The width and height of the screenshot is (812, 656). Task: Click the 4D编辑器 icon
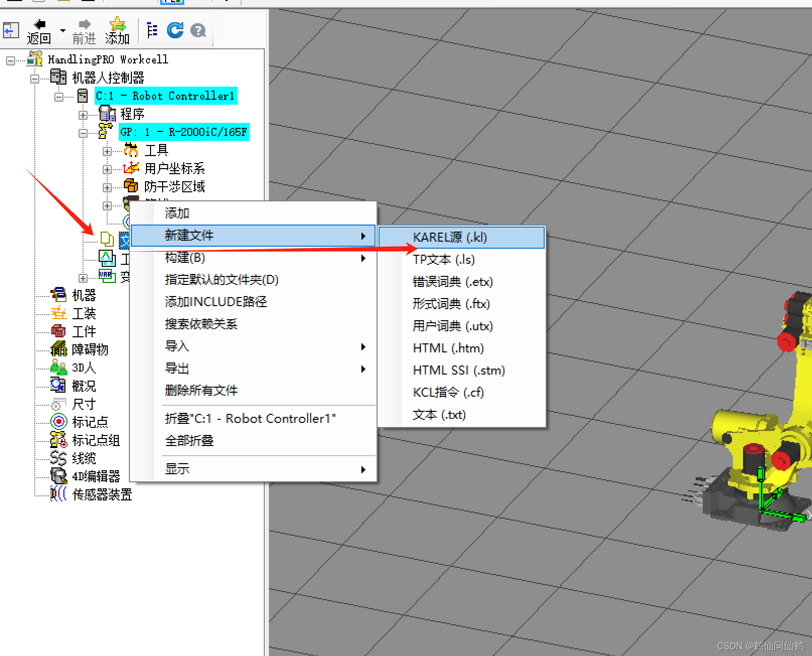58,476
